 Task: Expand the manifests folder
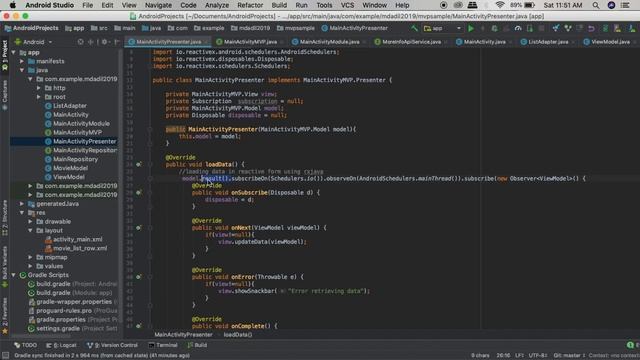coord(22,61)
